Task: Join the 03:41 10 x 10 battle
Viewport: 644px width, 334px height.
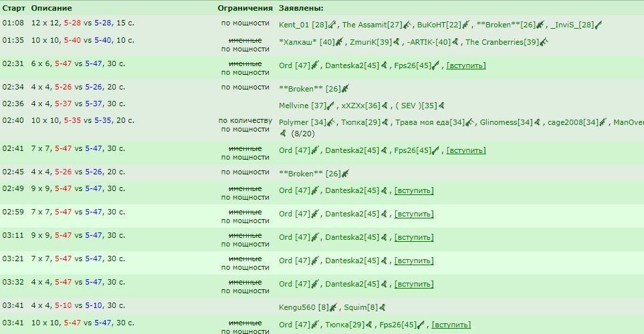Action: point(451,325)
